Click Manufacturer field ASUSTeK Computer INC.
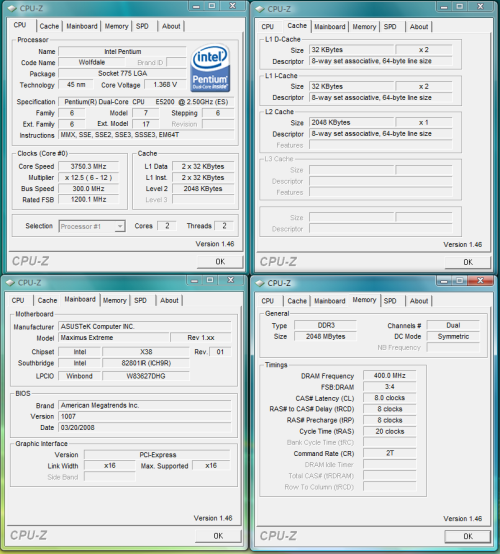500x554 pixels. coord(145,326)
